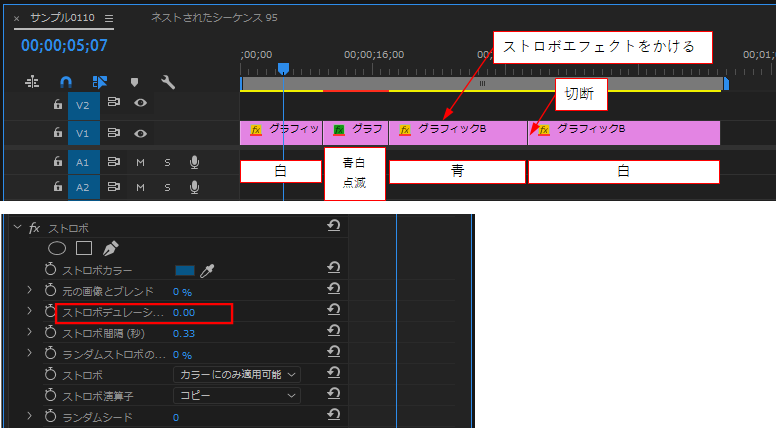Toggle lock on track A2
Viewport: 776px width, 428px height.
58,187
